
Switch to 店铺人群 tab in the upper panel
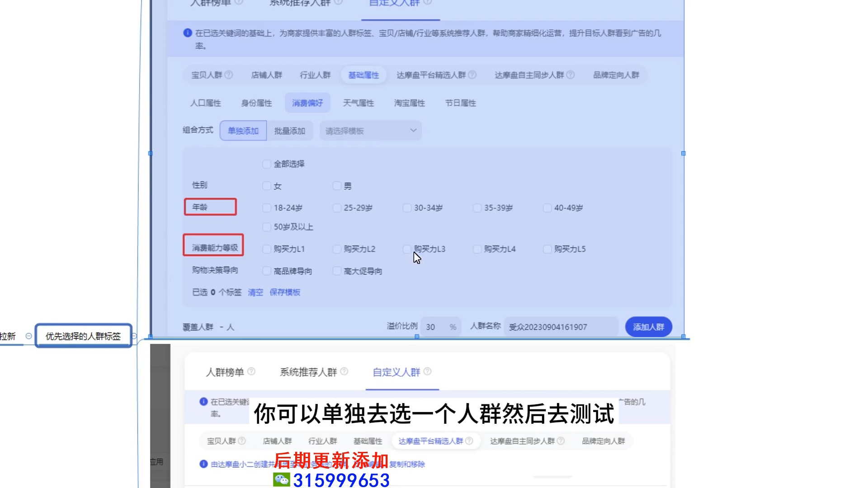(267, 75)
